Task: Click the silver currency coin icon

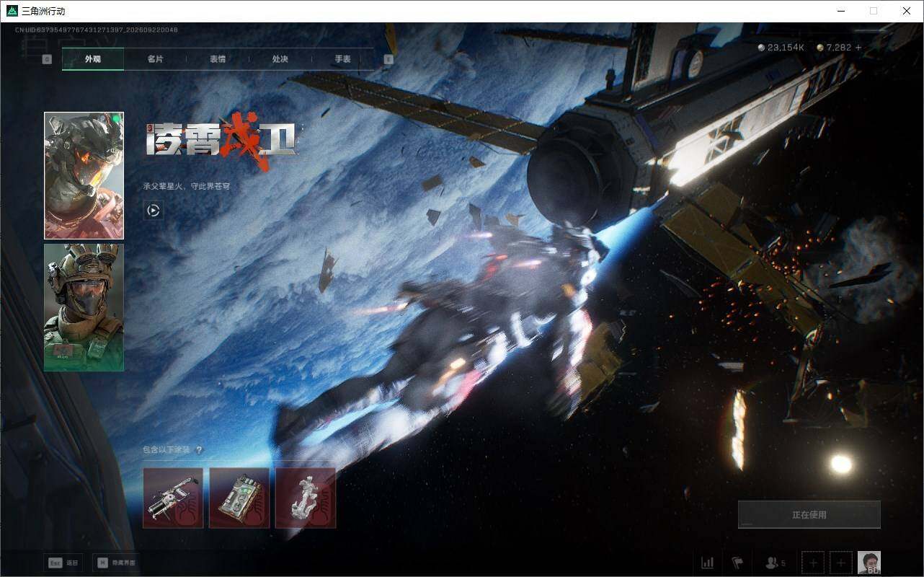Action: click(x=762, y=48)
